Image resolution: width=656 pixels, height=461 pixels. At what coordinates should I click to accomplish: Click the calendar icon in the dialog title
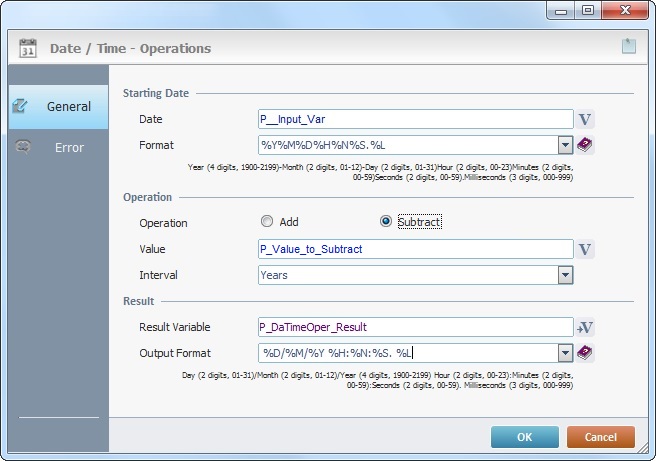(28, 48)
